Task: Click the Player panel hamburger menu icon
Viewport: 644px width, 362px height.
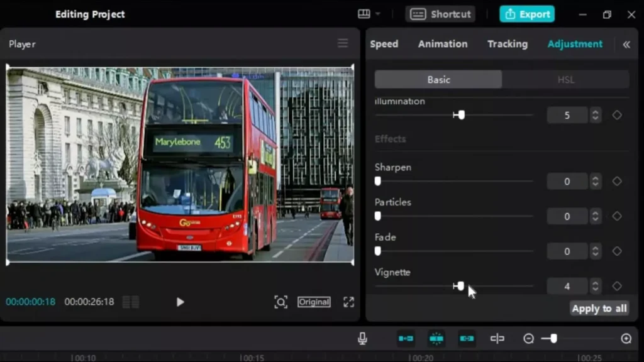Action: (x=343, y=43)
